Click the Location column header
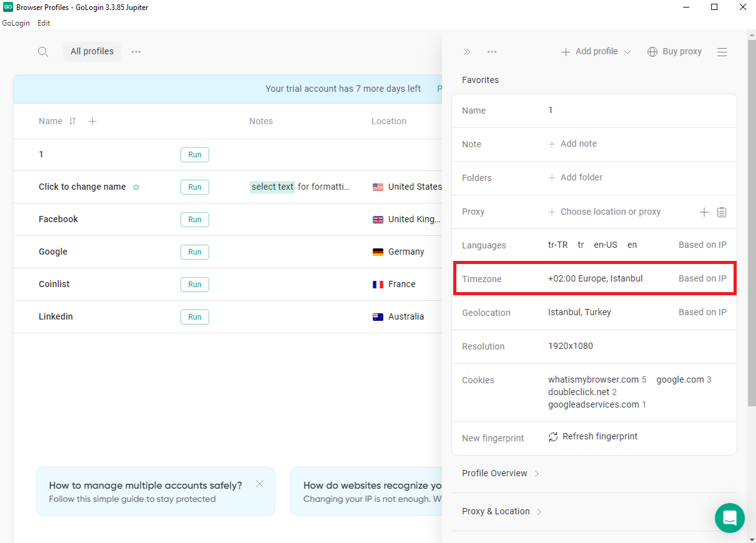Screen dimensions: 756x543 tap(389, 121)
